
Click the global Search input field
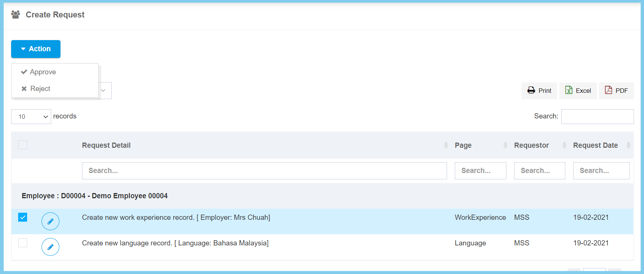click(x=597, y=117)
